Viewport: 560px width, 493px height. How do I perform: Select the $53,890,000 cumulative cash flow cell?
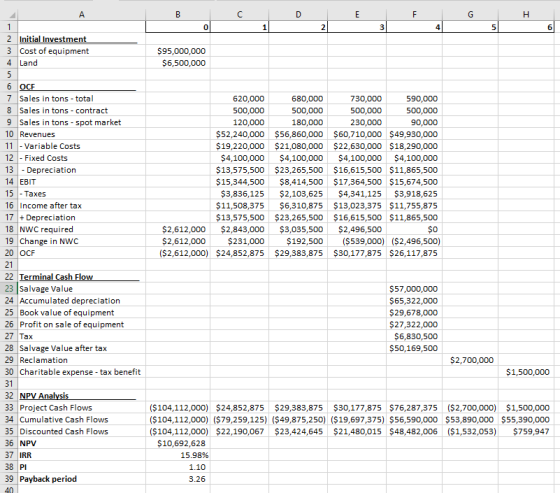469,419
